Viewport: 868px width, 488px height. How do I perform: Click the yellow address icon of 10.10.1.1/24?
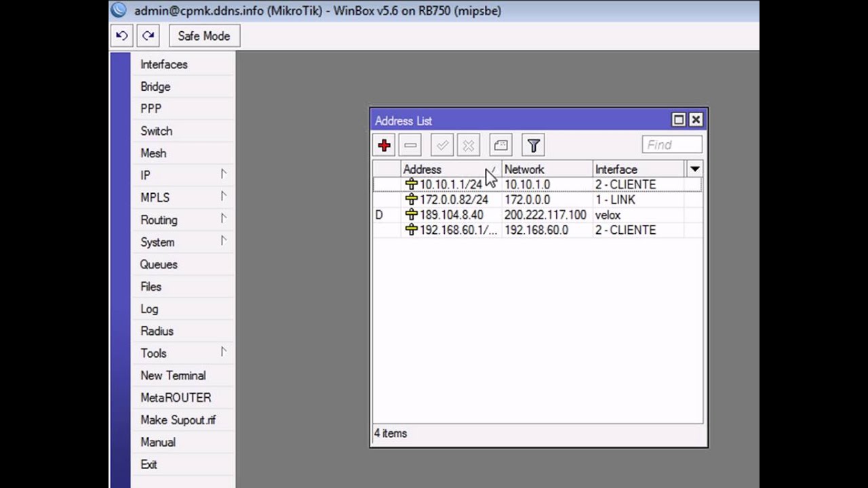coord(411,184)
